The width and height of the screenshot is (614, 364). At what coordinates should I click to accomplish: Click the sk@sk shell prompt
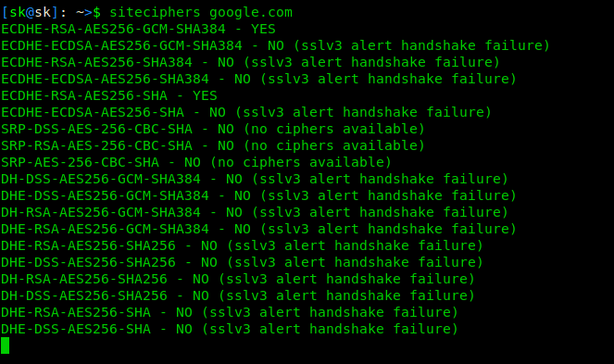(x=31, y=13)
